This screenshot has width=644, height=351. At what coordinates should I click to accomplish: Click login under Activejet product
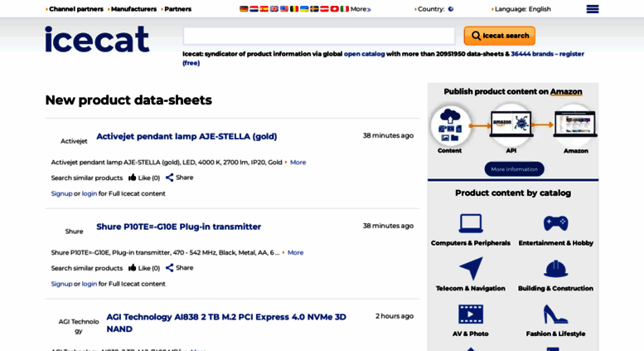(90, 193)
